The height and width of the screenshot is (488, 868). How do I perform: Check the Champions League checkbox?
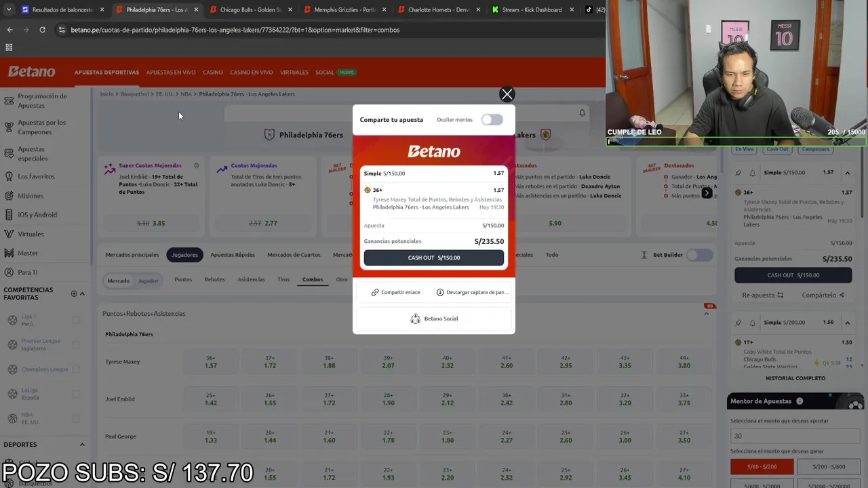(x=75, y=369)
